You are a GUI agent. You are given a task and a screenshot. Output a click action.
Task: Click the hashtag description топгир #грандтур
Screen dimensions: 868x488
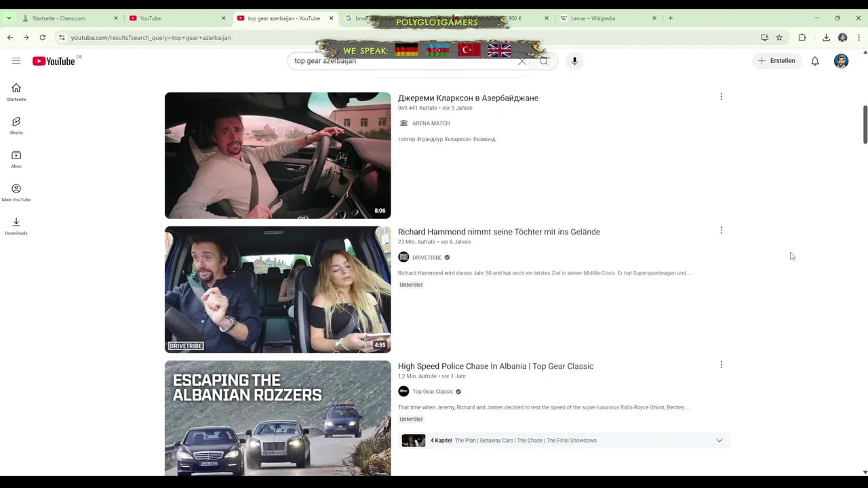click(x=447, y=139)
